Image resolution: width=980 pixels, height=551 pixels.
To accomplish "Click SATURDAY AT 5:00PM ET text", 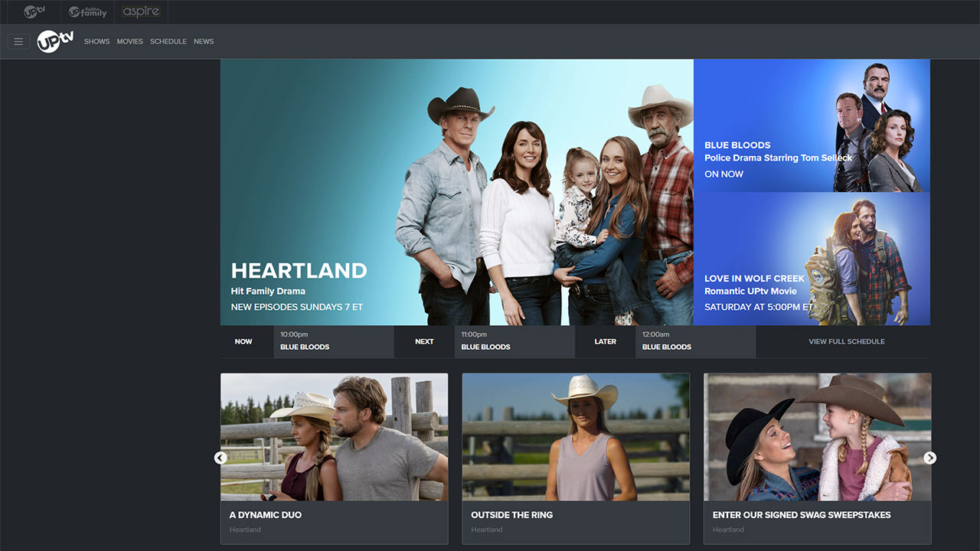I will click(759, 307).
